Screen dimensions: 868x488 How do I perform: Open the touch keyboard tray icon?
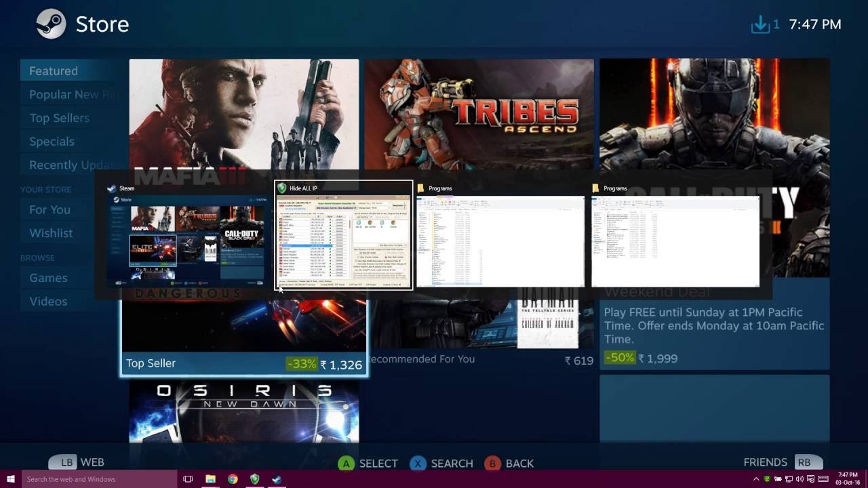click(823, 479)
